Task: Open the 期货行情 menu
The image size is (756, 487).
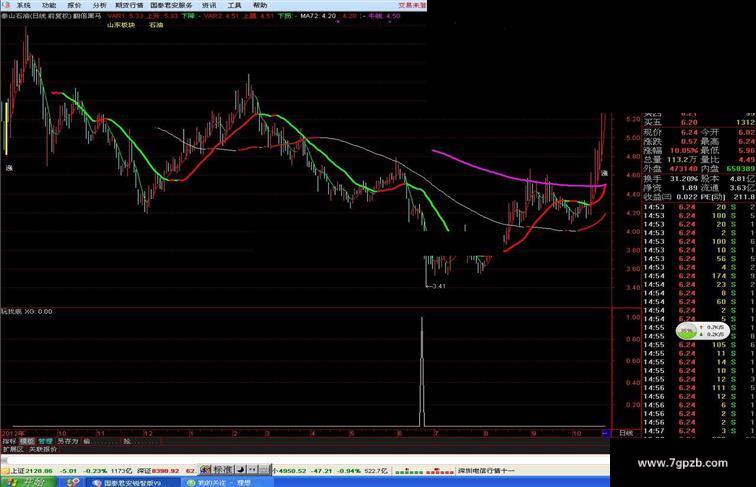Action: point(129,5)
